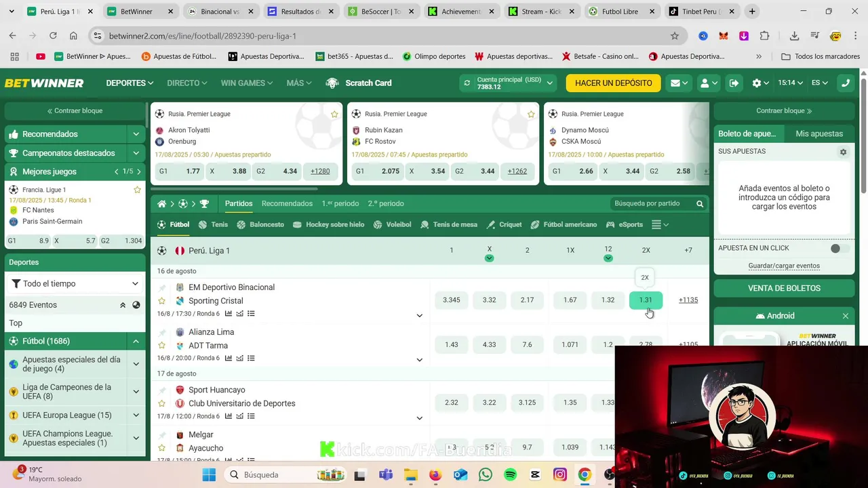Click Contraer bloque on the left sidebar
Screen dimensions: 868x488
[75, 110]
